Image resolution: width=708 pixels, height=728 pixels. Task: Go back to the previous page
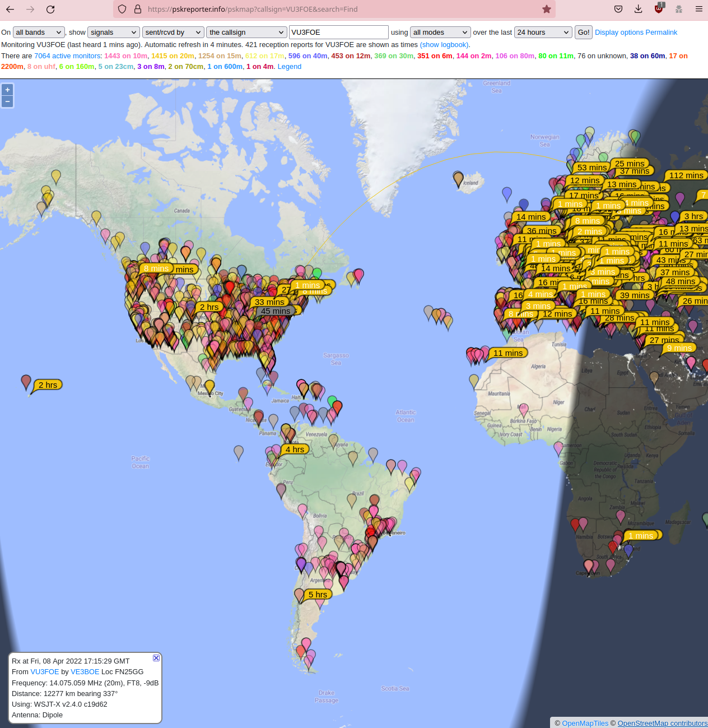pyautogui.click(x=10, y=9)
